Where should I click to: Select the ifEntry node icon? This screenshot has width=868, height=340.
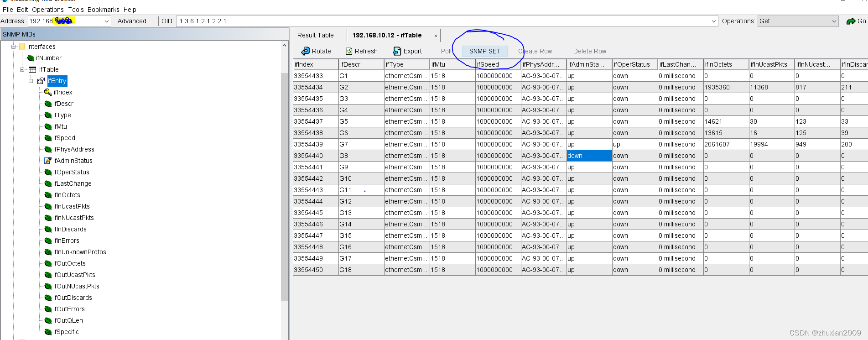41,81
